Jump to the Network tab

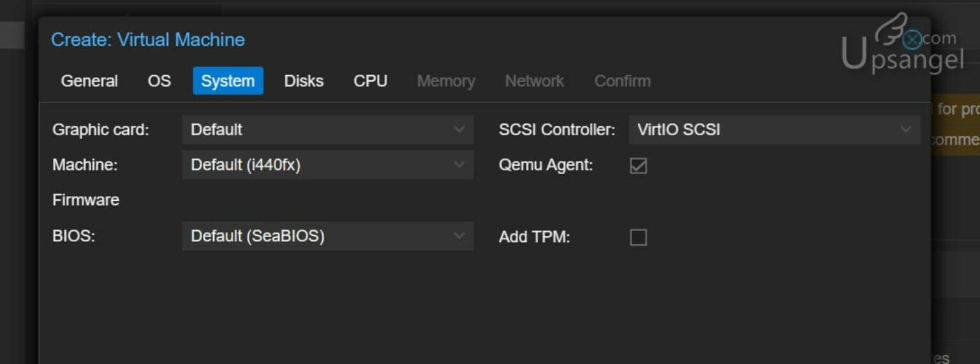535,81
